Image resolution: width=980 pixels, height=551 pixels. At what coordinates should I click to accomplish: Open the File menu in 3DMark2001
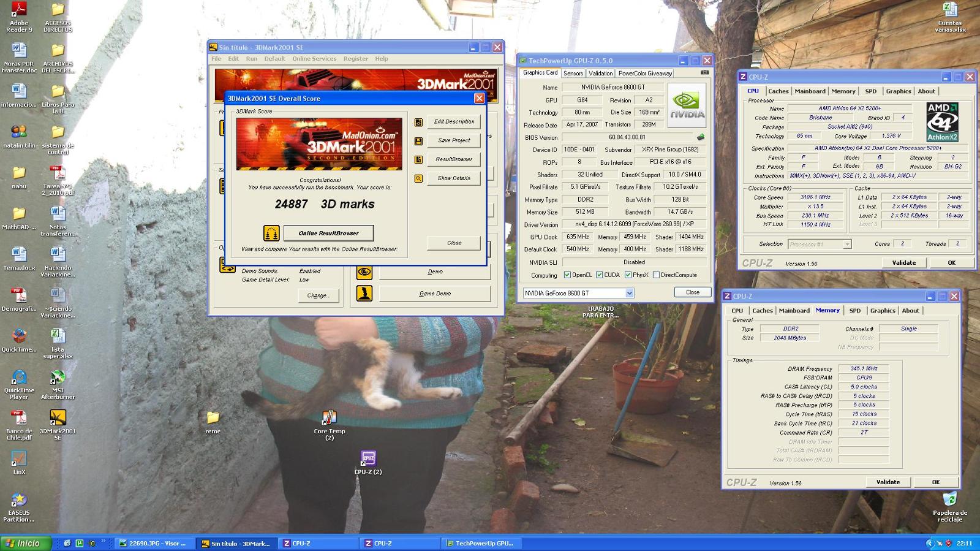pyautogui.click(x=216, y=59)
